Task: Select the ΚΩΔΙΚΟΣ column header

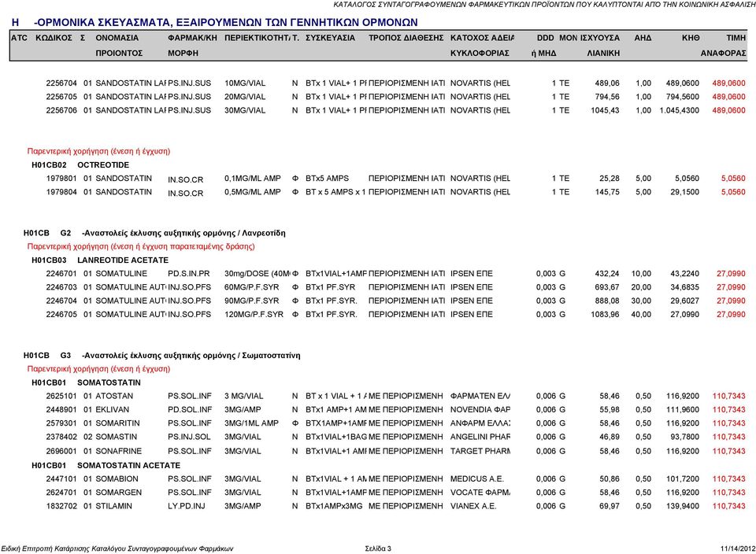Action: 54,38
